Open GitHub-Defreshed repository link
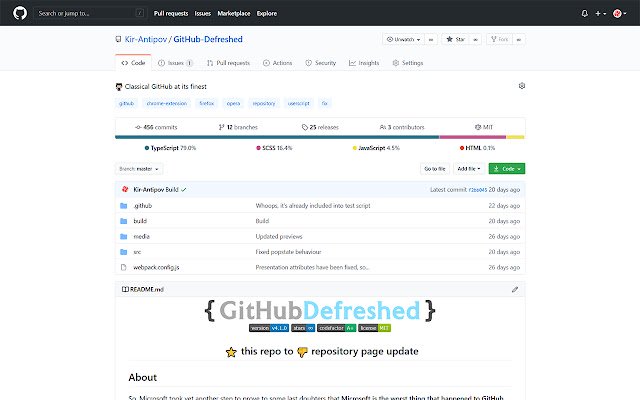Screen dimensions: 640x400 [208, 39]
